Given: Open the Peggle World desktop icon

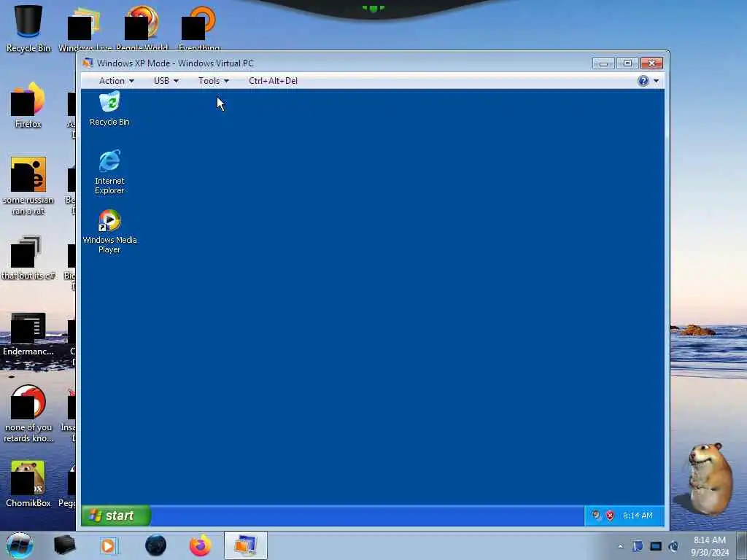Looking at the screenshot, I should (142, 28).
